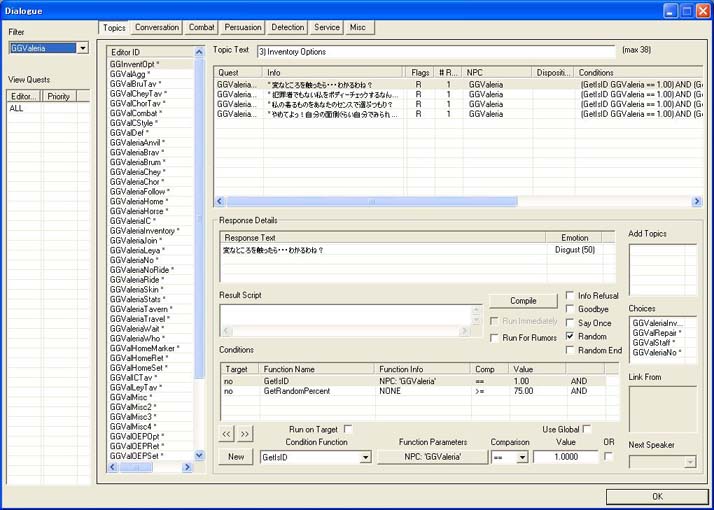Open the GGValeria filter dropdown
The height and width of the screenshot is (510, 714).
click(83, 48)
